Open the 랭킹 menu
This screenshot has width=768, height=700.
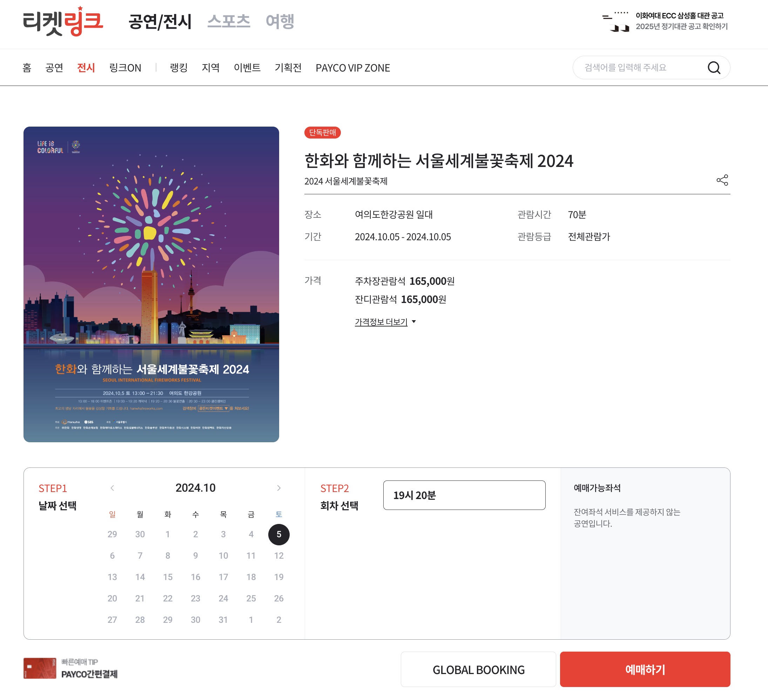click(x=178, y=67)
